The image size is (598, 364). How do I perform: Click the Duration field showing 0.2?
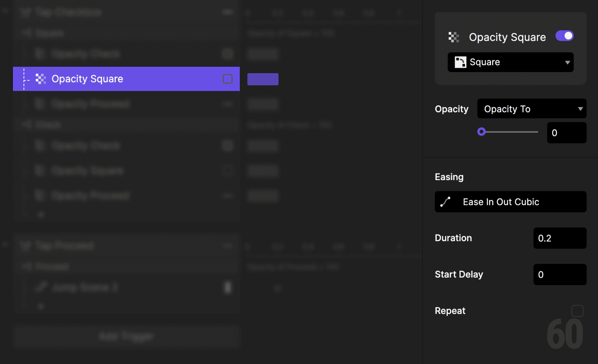coord(560,238)
